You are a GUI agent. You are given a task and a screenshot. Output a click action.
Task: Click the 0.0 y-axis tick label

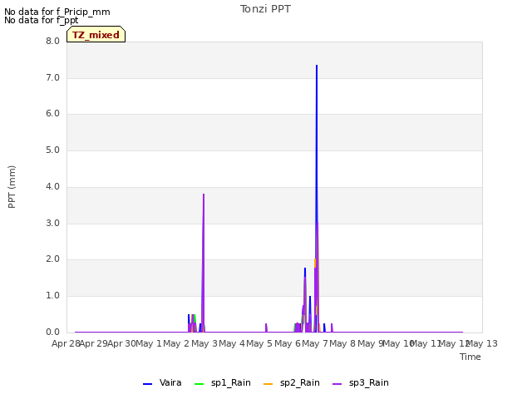click(52, 332)
